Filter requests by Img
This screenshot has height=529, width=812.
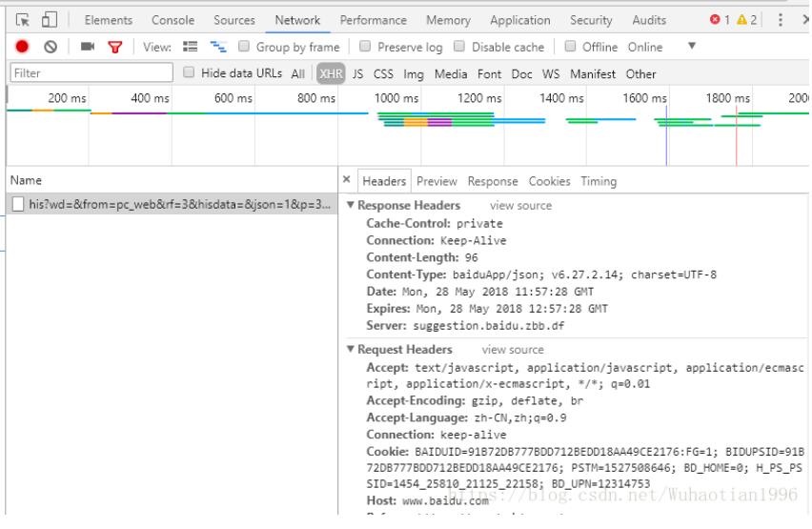click(414, 74)
